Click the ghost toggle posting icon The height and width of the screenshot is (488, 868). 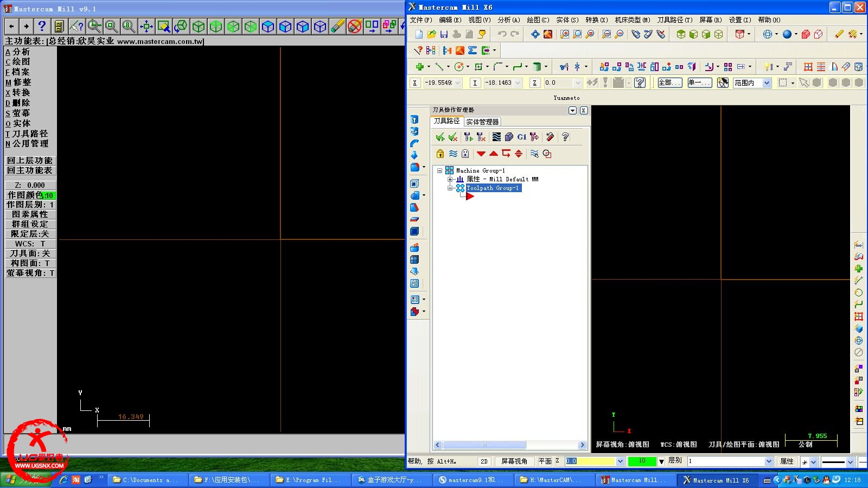(465, 154)
